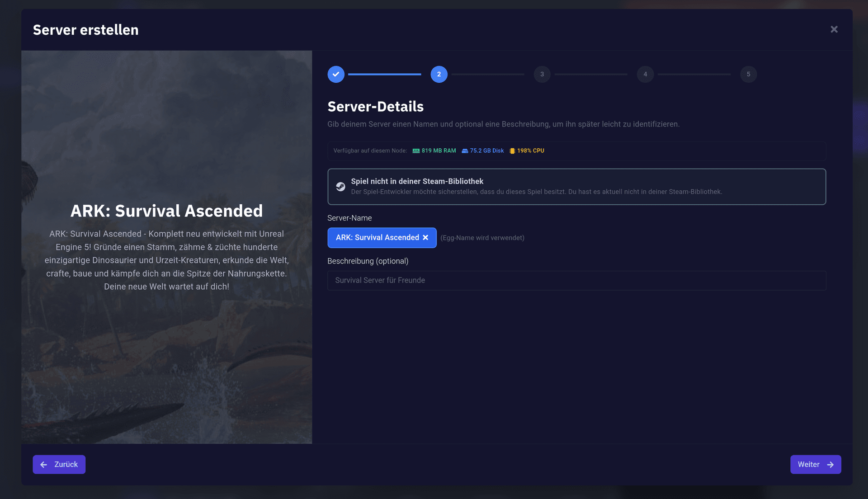Click the '819 MB RAM' value
The image size is (868, 499).
439,151
